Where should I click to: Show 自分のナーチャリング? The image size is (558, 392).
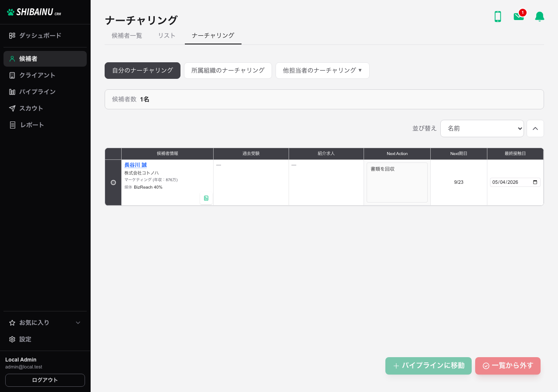tap(143, 71)
